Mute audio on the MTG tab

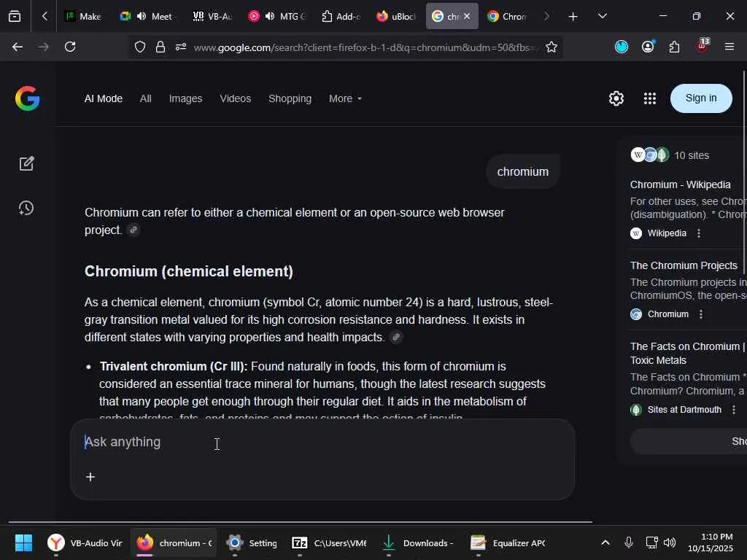[x=270, y=16]
